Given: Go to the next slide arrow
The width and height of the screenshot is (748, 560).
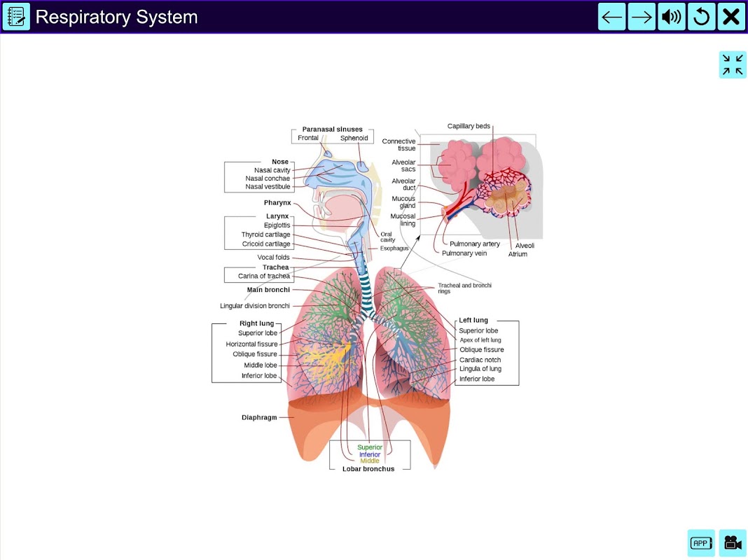Looking at the screenshot, I should 642,17.
